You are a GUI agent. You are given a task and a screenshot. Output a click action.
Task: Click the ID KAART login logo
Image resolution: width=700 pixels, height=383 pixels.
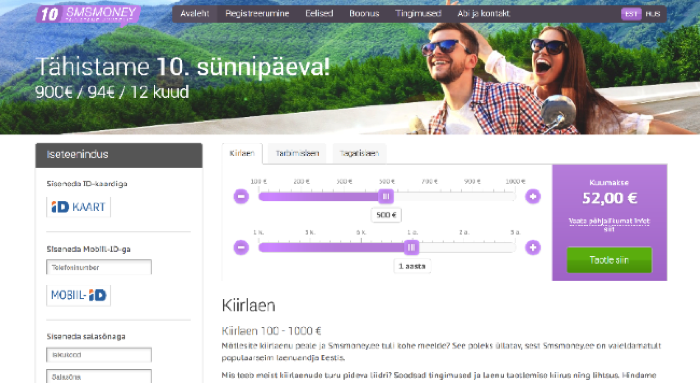pos(79,207)
